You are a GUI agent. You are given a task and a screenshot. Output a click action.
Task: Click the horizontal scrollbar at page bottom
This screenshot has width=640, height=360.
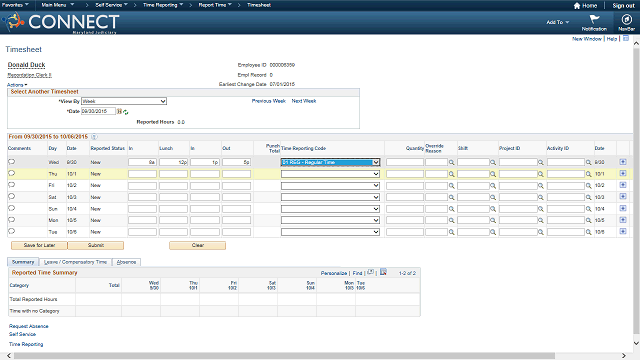pos(284,356)
